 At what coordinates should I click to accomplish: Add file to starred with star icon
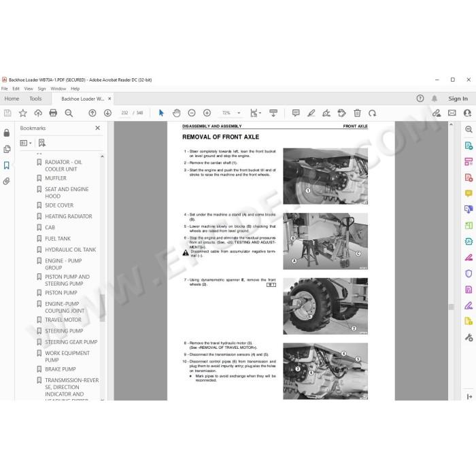click(22, 114)
